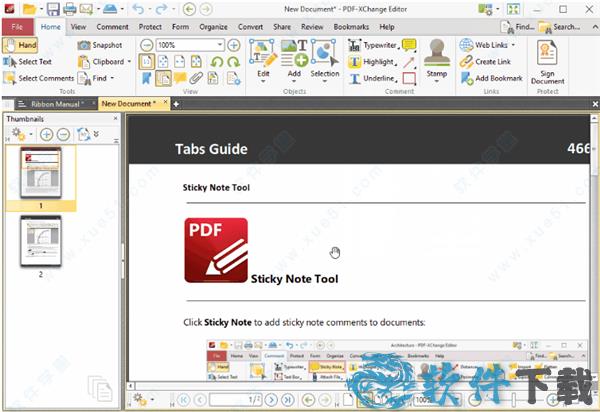The height and width of the screenshot is (412, 600).
Task: Select page 2 thumbnail
Action: (41, 240)
